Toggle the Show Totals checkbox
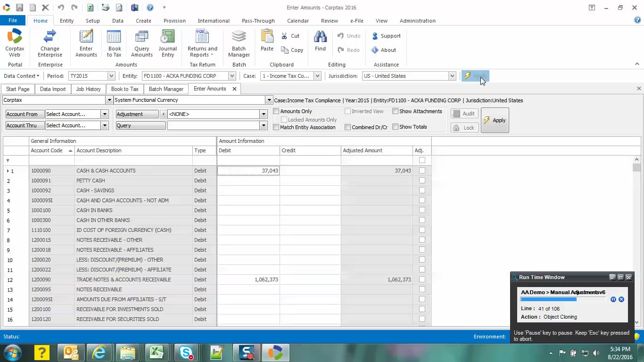644x362 pixels. point(396,127)
